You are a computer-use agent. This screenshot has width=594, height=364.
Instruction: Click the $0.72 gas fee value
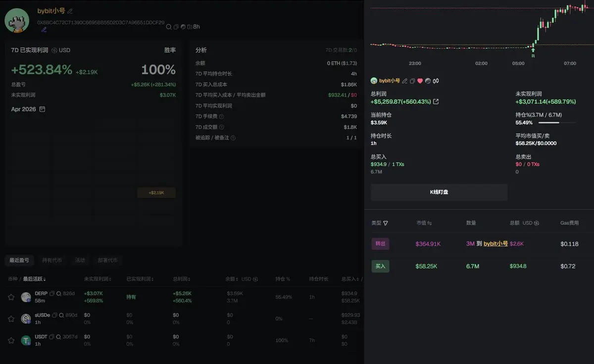pyautogui.click(x=568, y=266)
